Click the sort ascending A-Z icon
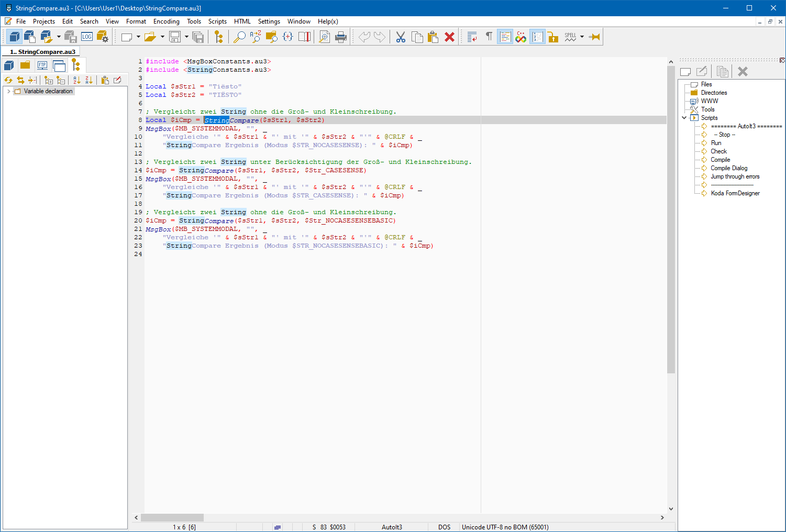 77,80
